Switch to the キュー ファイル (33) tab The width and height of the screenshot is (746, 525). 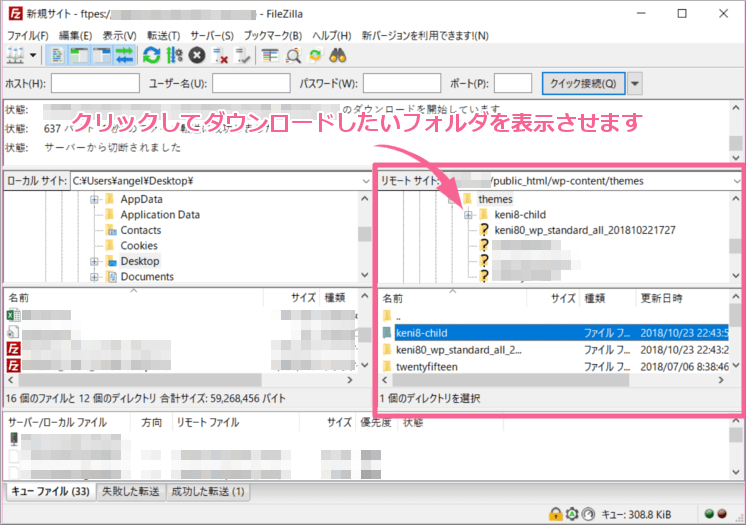[x=50, y=492]
